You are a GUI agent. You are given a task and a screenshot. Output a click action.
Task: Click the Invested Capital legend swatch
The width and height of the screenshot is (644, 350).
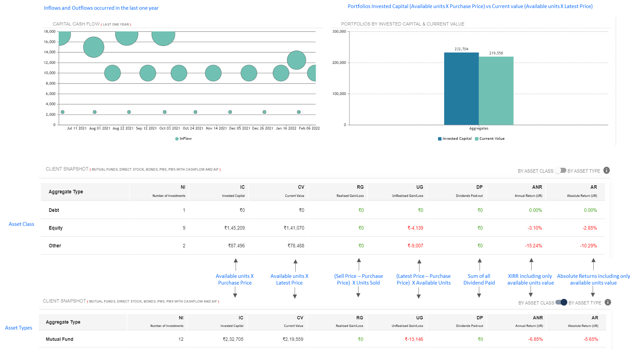[x=440, y=139]
